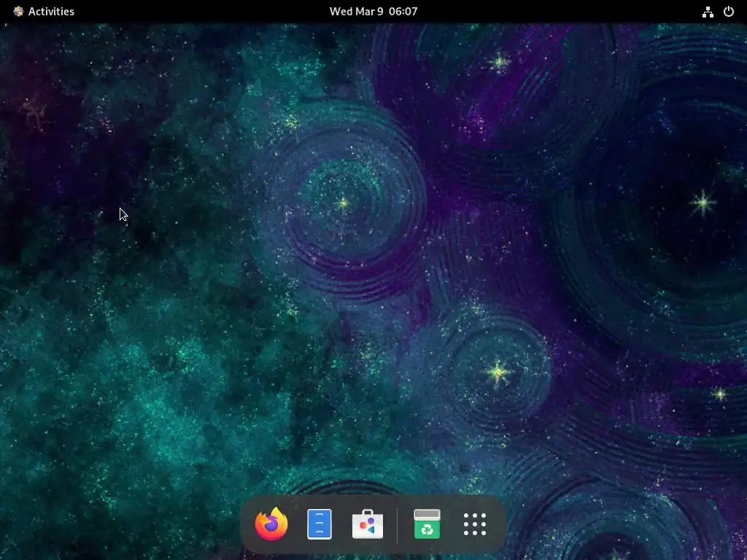Viewport: 747px width, 560px height.
Task: Open the power menu icon
Action: click(x=729, y=12)
